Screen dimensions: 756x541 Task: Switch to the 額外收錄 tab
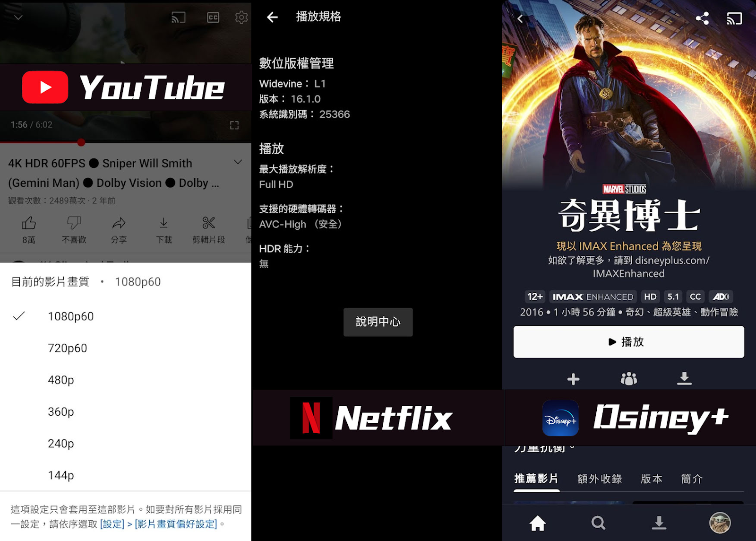coord(600,479)
